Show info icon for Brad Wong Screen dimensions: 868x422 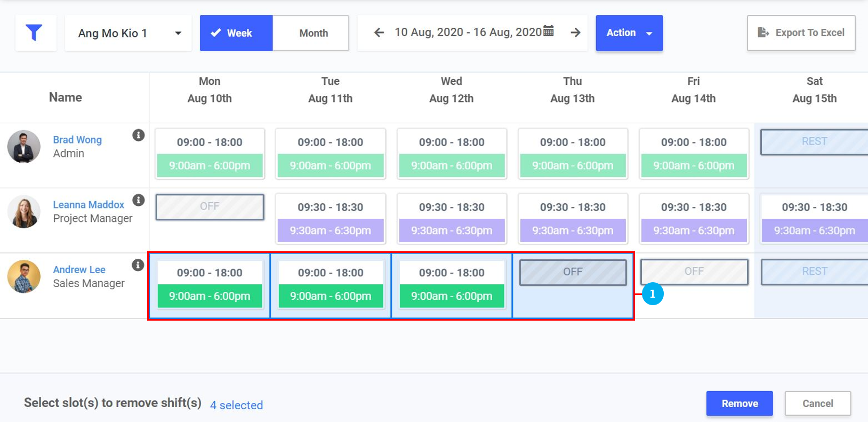(139, 136)
